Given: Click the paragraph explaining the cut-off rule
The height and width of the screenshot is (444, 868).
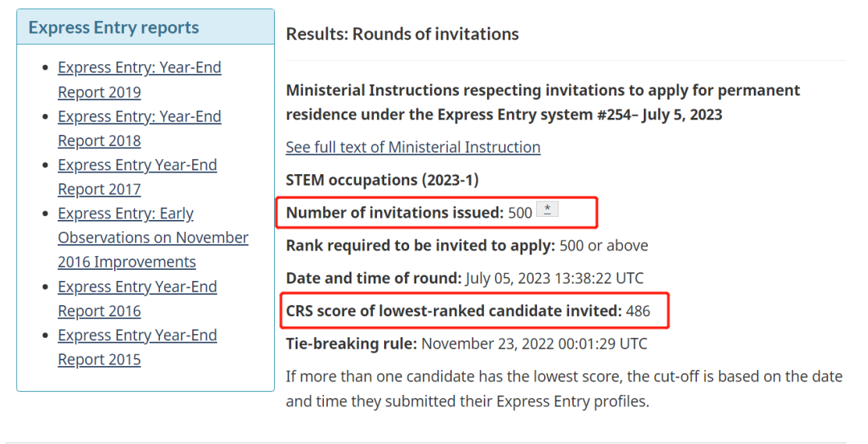Looking at the screenshot, I should click(x=563, y=389).
